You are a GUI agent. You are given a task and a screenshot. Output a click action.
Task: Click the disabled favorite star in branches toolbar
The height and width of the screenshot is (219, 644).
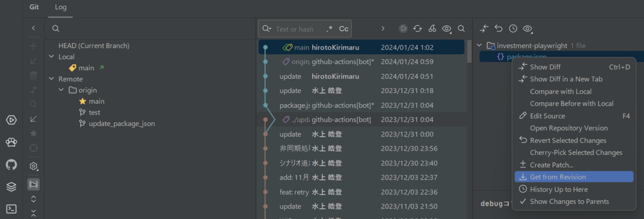click(x=33, y=133)
